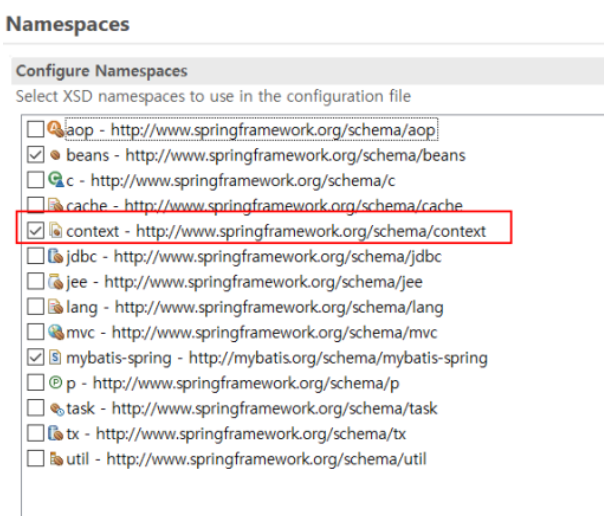Click the p namespace icon

[x=55, y=382]
